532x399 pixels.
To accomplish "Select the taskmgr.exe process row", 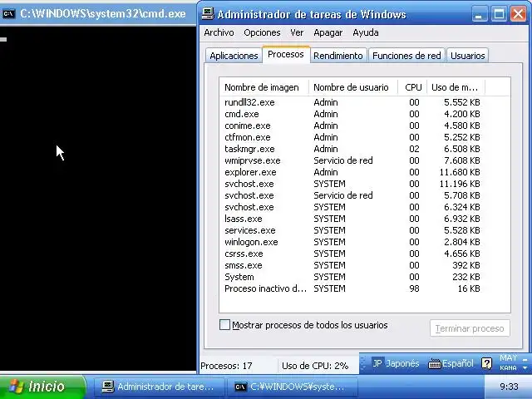I will pos(352,149).
